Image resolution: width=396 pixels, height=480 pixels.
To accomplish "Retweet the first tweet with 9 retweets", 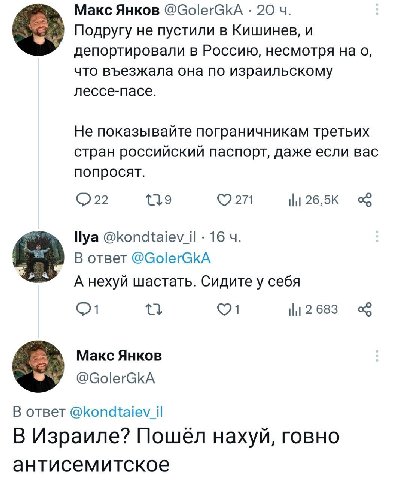I will point(159,200).
